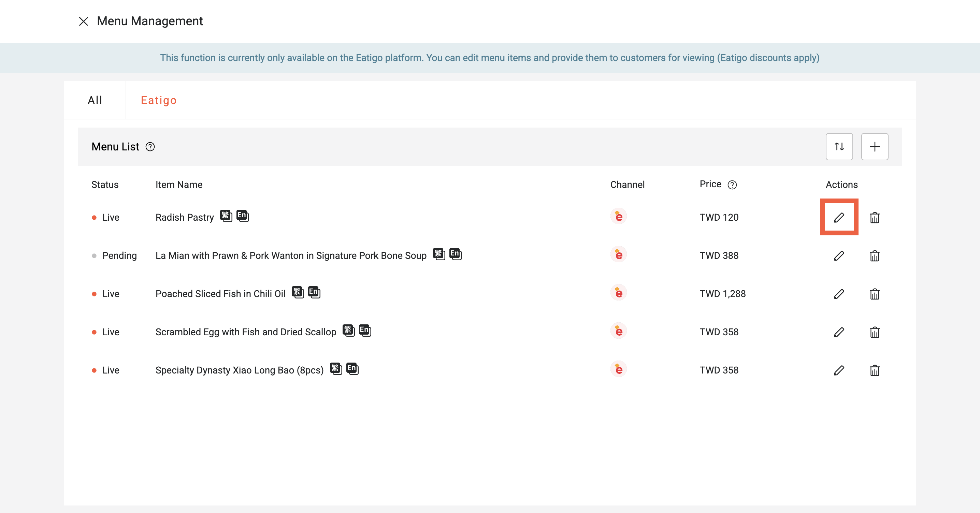980x513 pixels.
Task: Click Live status of Poached Sliced Fish
Action: click(111, 294)
